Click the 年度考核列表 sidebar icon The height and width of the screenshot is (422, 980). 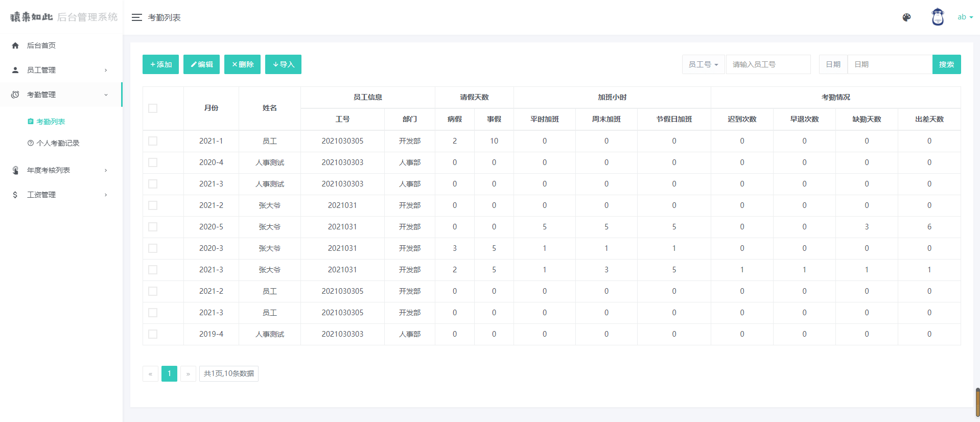tap(15, 170)
